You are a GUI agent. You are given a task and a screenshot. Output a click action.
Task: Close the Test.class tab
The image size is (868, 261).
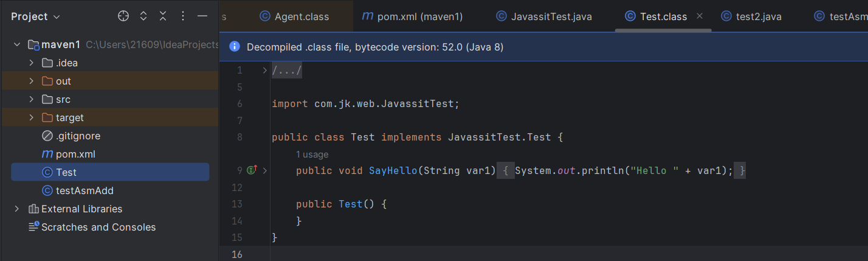pyautogui.click(x=700, y=16)
